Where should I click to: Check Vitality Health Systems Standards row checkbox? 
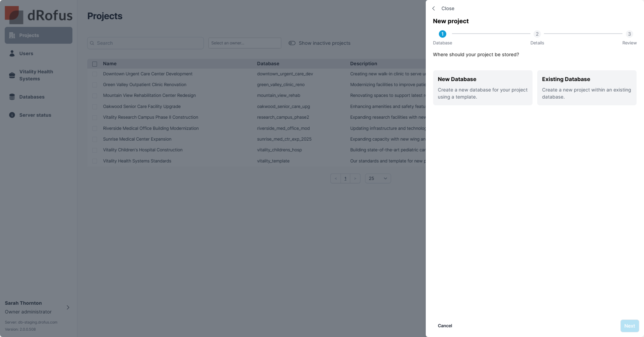[94, 161]
